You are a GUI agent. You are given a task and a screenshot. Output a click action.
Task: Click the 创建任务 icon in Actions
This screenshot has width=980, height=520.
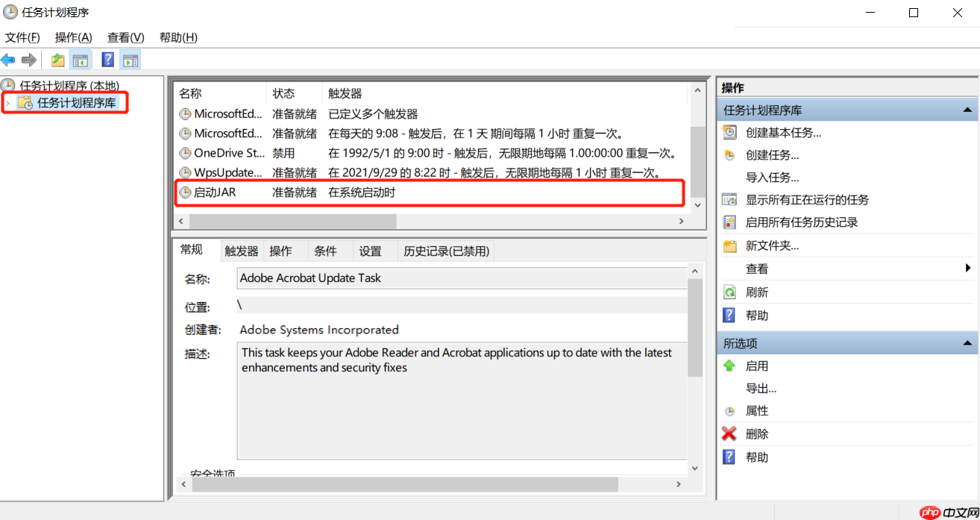point(730,155)
